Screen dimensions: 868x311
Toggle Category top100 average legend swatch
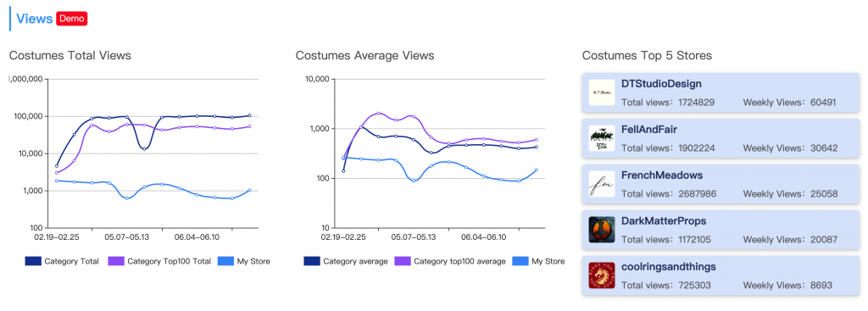[x=403, y=261]
